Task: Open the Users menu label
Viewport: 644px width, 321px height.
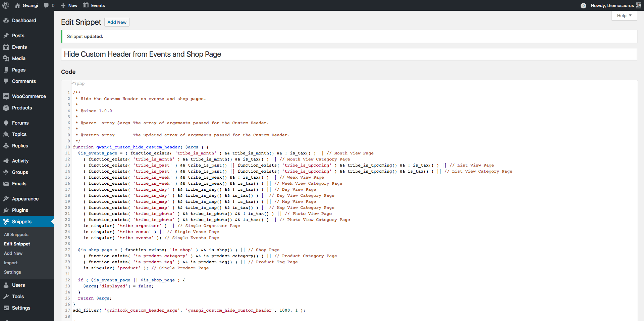Action: tap(18, 285)
